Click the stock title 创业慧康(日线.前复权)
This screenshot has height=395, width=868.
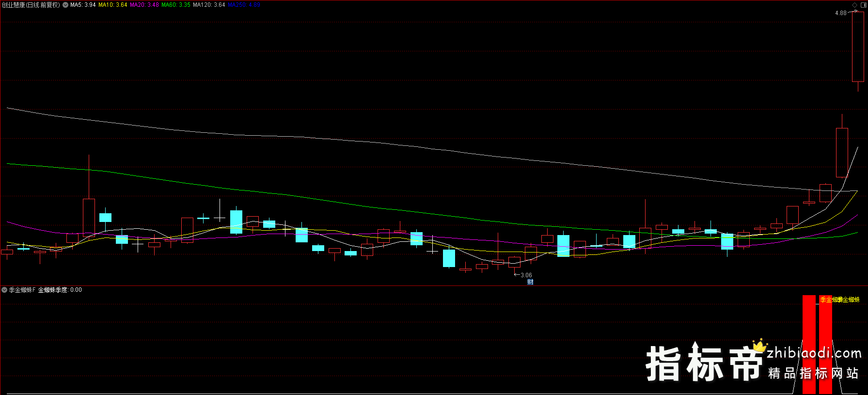(31, 5)
